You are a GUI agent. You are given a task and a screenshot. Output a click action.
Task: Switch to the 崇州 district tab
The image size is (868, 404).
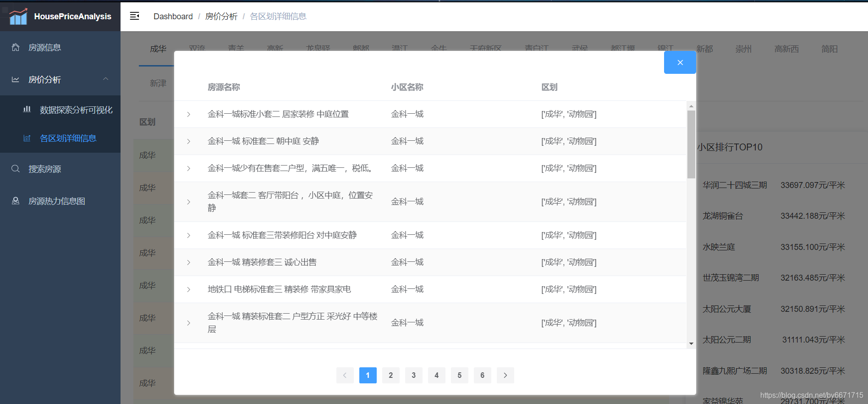[743, 49]
